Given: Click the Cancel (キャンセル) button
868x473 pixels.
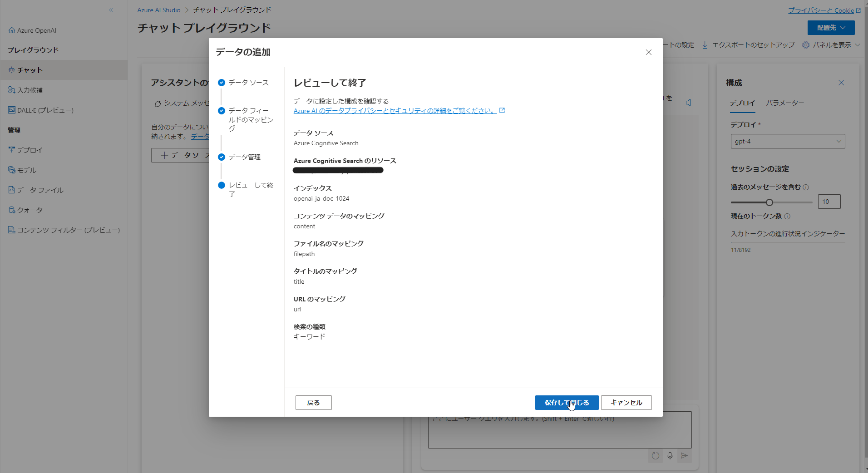Looking at the screenshot, I should point(626,403).
